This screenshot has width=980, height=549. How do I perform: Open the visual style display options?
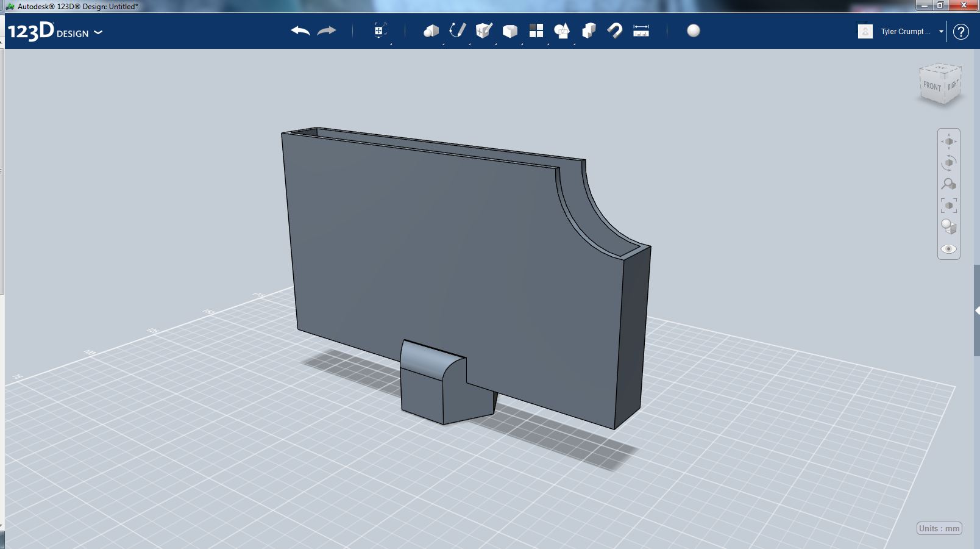[949, 227]
